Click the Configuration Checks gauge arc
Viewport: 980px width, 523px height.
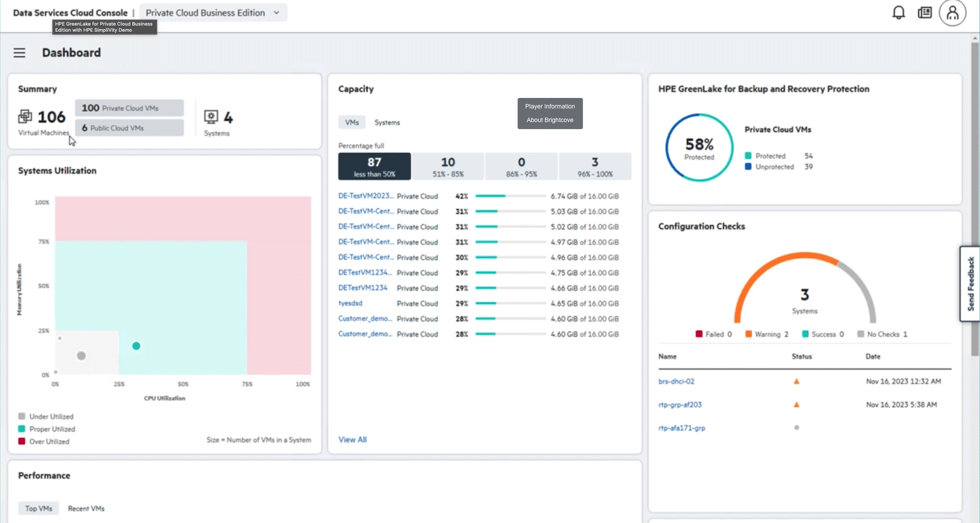coord(805,288)
